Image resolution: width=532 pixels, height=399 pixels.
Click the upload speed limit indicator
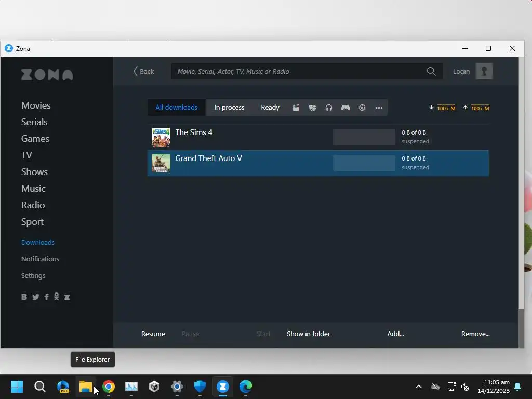point(476,108)
